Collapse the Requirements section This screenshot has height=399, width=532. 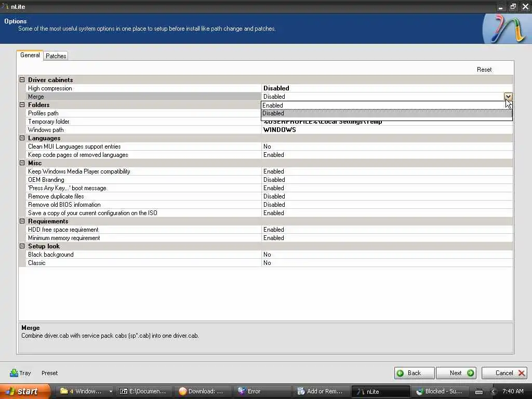tap(22, 221)
